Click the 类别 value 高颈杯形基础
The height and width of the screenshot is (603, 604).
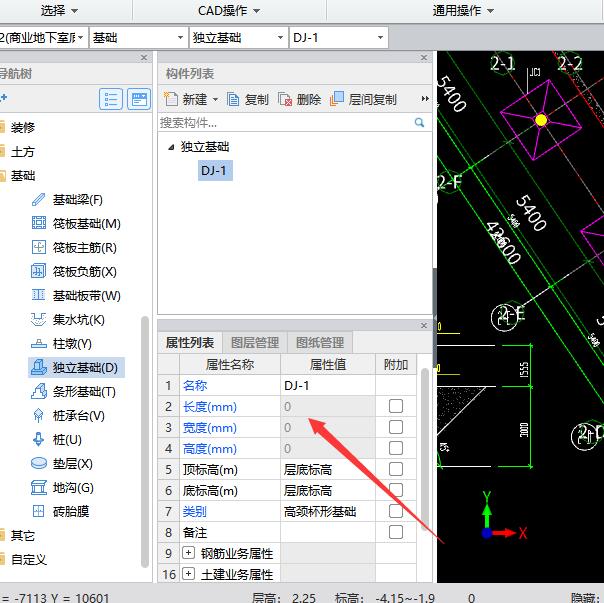(328, 511)
